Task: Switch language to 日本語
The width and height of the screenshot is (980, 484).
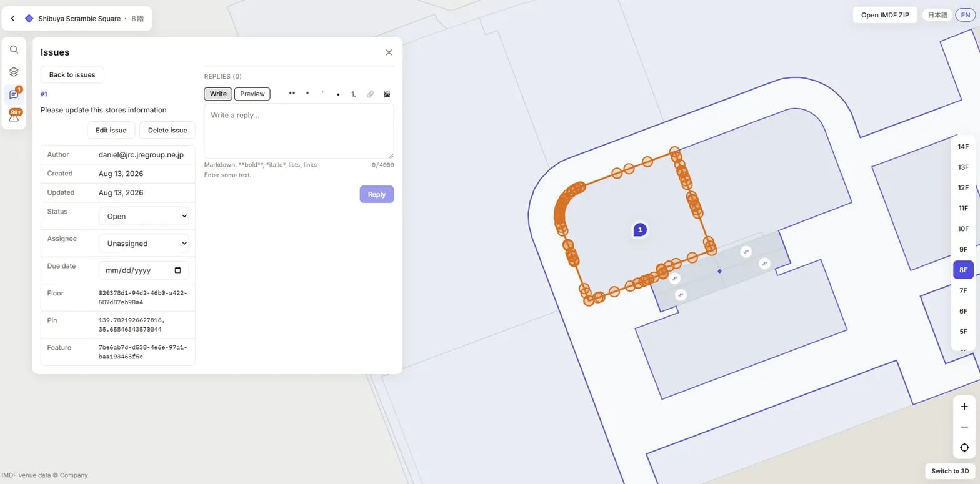Action: 937,16
